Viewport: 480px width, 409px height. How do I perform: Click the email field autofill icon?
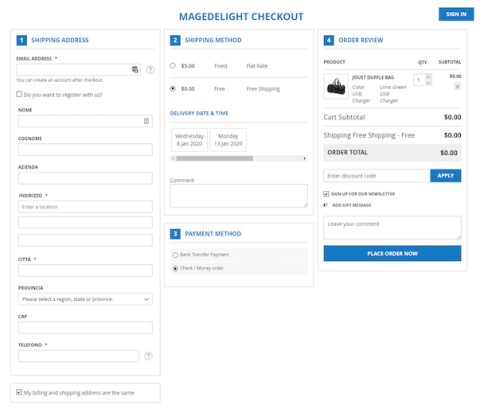[135, 70]
